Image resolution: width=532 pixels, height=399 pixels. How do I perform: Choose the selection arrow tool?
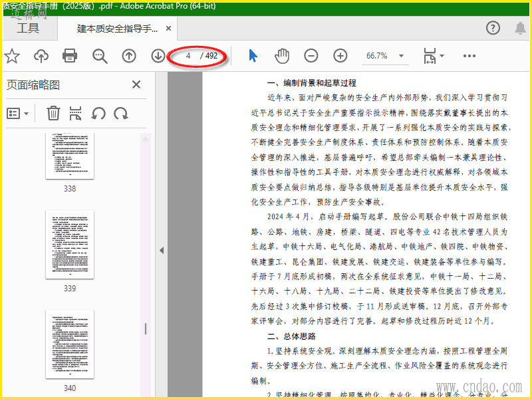[253, 56]
